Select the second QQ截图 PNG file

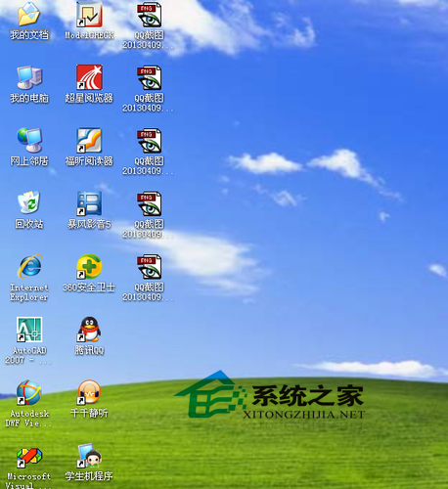click(x=149, y=77)
